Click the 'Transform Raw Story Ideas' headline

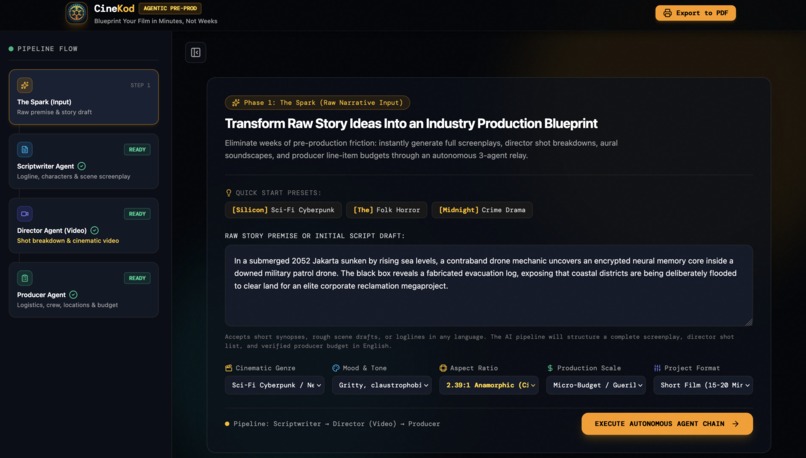411,123
